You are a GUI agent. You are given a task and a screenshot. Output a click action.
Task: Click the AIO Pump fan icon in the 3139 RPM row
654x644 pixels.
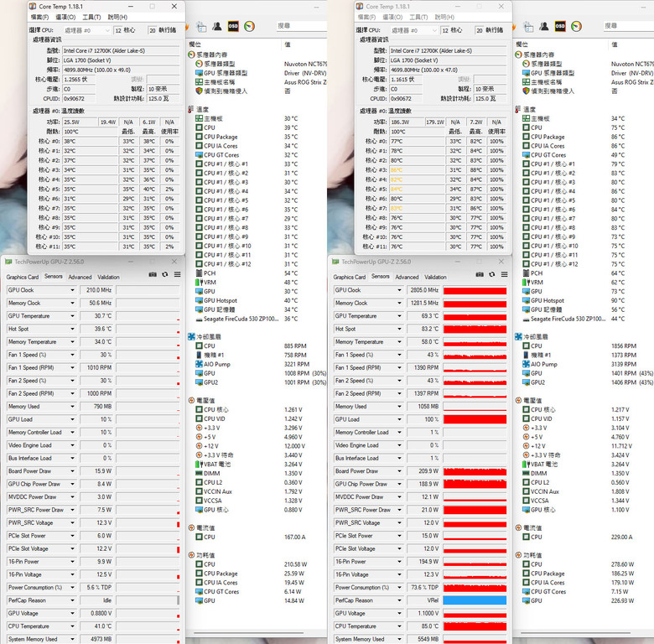coord(527,364)
